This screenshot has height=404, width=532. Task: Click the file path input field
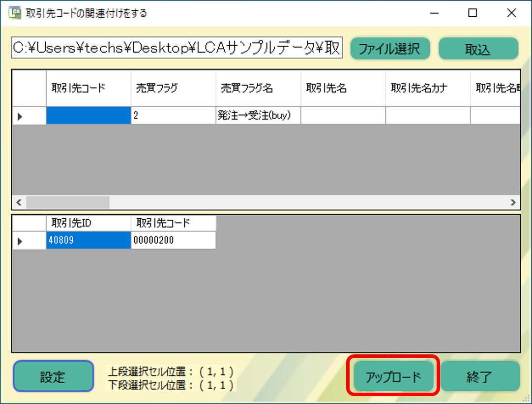[x=177, y=49]
